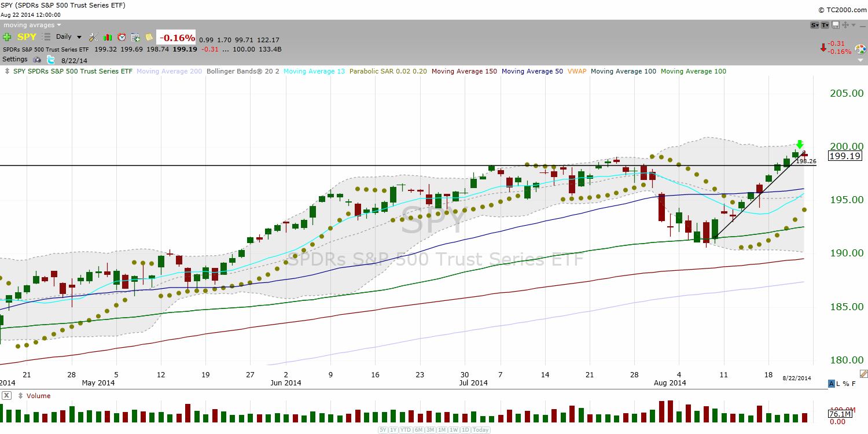Click the 8/22/14 date beside Twitter icon
868x434 pixels.
73,60
